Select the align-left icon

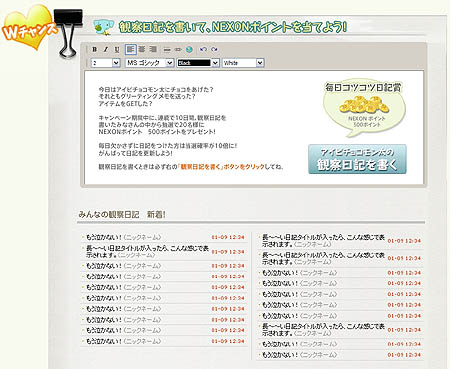[131, 49]
